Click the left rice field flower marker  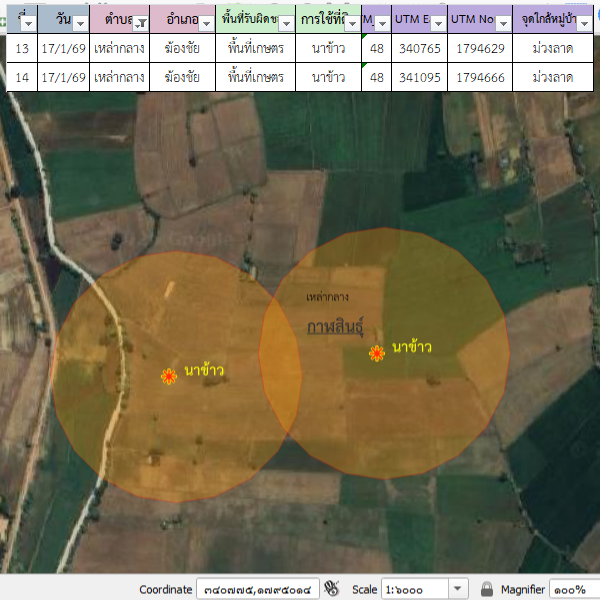169,376
